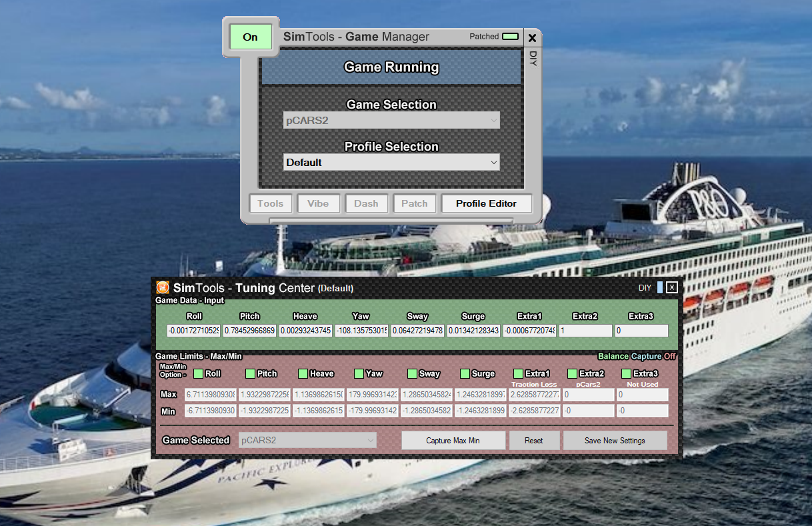
Task: Click Save New Settings
Action: click(615, 440)
